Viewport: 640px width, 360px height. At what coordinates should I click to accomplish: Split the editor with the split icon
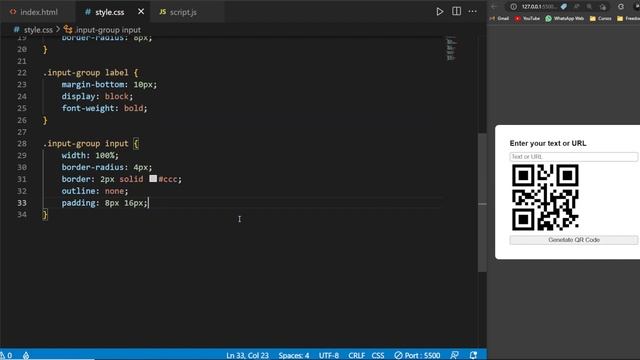point(456,11)
